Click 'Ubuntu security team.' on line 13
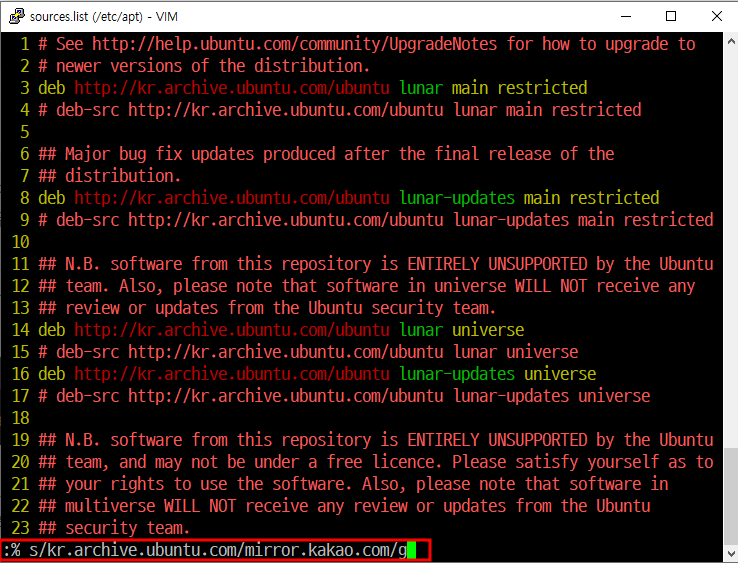738x563 pixels. pos(402,308)
